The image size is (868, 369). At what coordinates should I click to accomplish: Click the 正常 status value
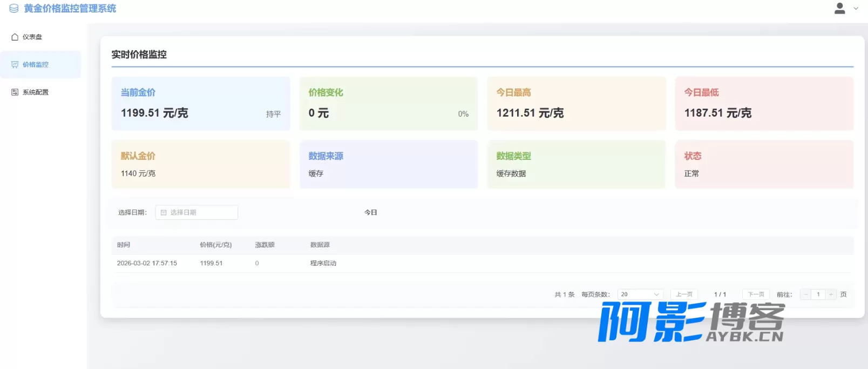(691, 173)
